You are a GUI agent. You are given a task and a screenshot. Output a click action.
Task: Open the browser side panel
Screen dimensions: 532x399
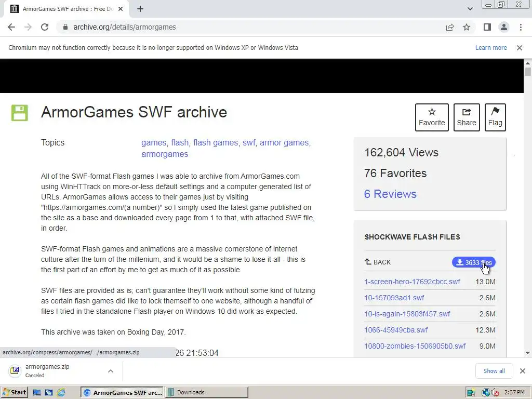[487, 27]
